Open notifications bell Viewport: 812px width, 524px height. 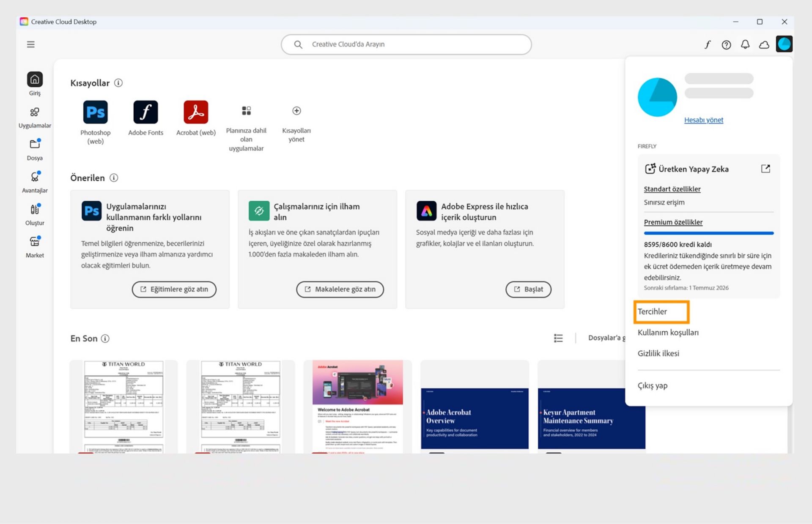tap(745, 44)
